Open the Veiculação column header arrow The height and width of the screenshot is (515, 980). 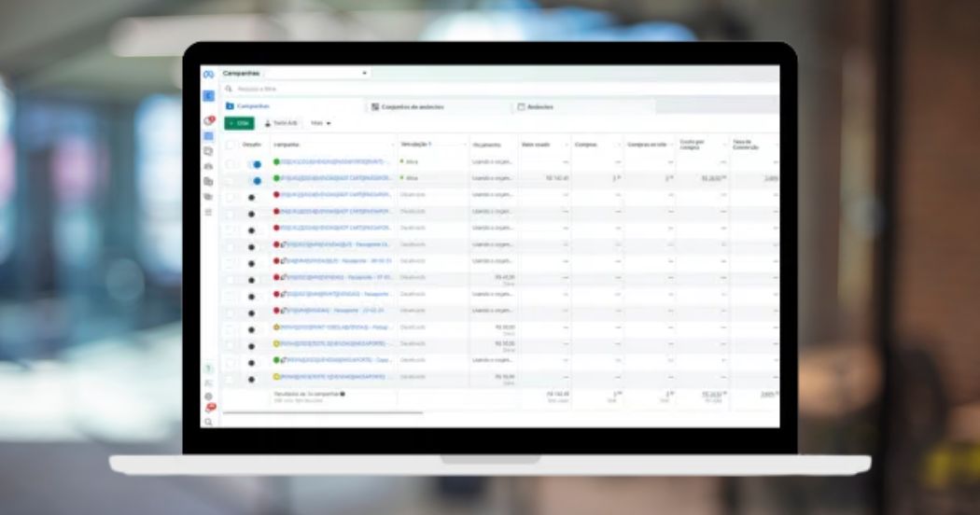[x=465, y=145]
